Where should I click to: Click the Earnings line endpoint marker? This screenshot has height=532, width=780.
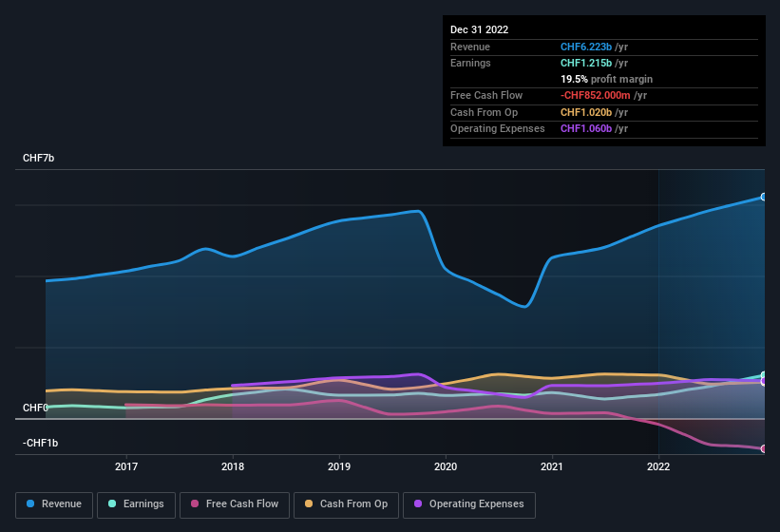pyautogui.click(x=764, y=375)
